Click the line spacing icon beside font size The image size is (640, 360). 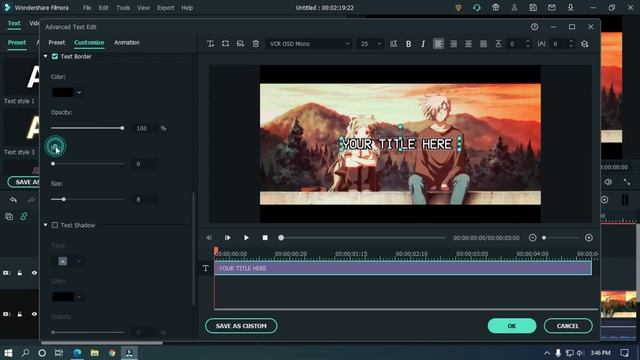[393, 44]
